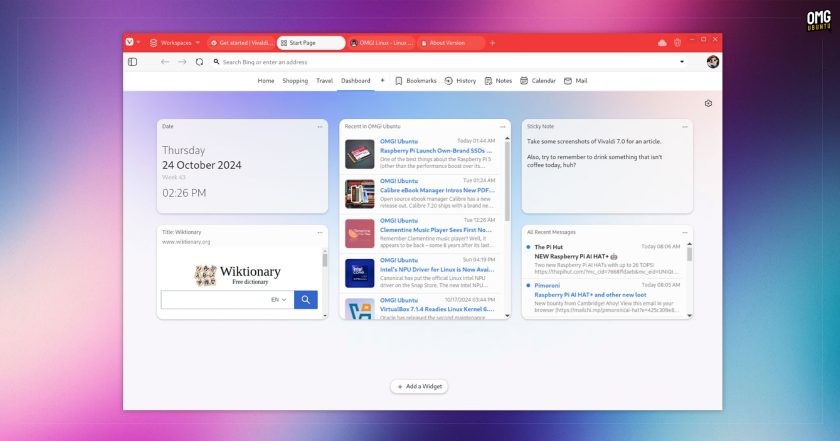Open Sticky Note widget options menu

tap(685, 127)
